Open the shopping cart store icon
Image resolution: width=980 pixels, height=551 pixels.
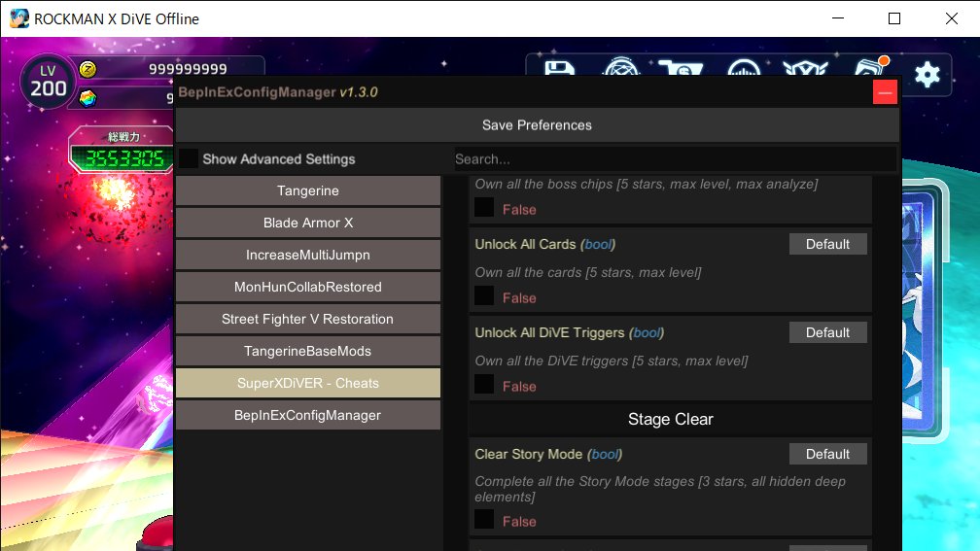[x=682, y=68]
